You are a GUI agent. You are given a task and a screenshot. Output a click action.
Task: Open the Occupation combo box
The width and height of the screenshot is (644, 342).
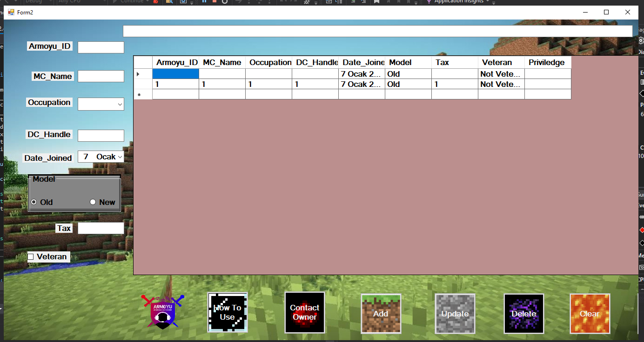coord(101,104)
